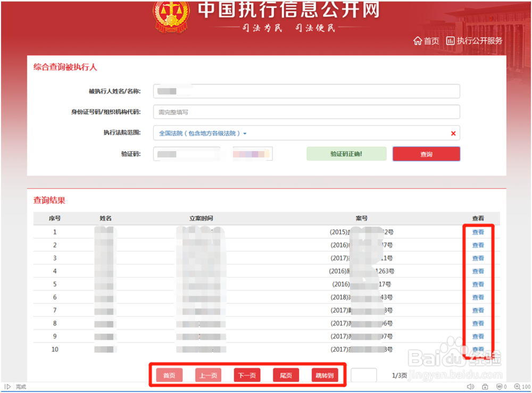The image size is (532, 393).
Task: Click the 跳转到 page jump button
Action: tap(325, 375)
